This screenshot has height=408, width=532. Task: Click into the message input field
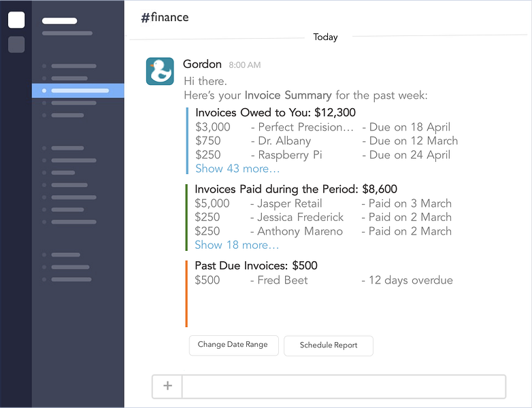coord(344,386)
